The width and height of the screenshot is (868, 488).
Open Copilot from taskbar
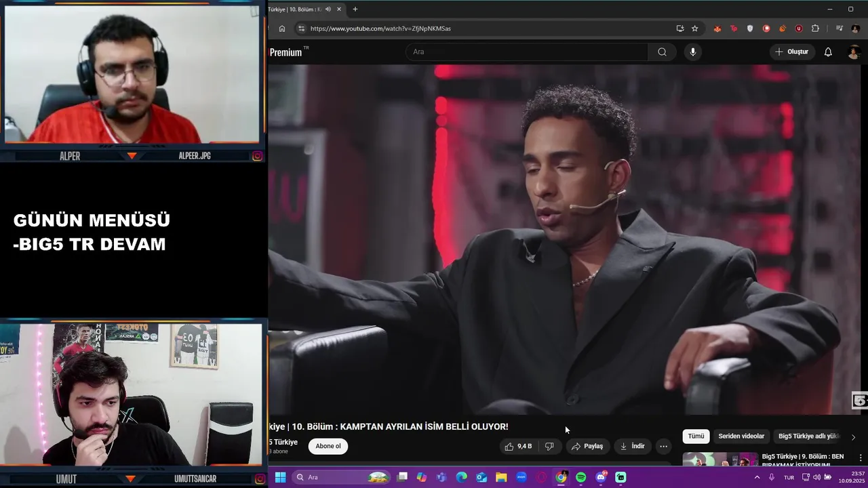(x=422, y=477)
